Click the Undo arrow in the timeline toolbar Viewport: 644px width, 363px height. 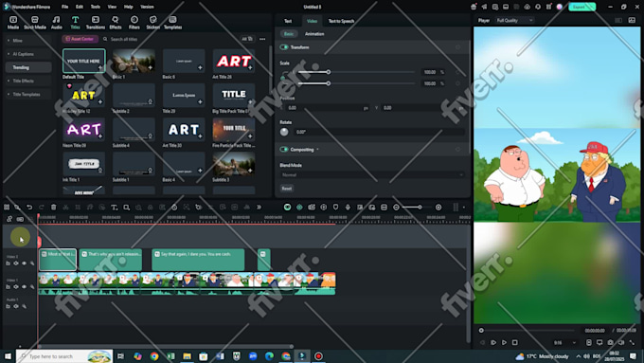29,208
